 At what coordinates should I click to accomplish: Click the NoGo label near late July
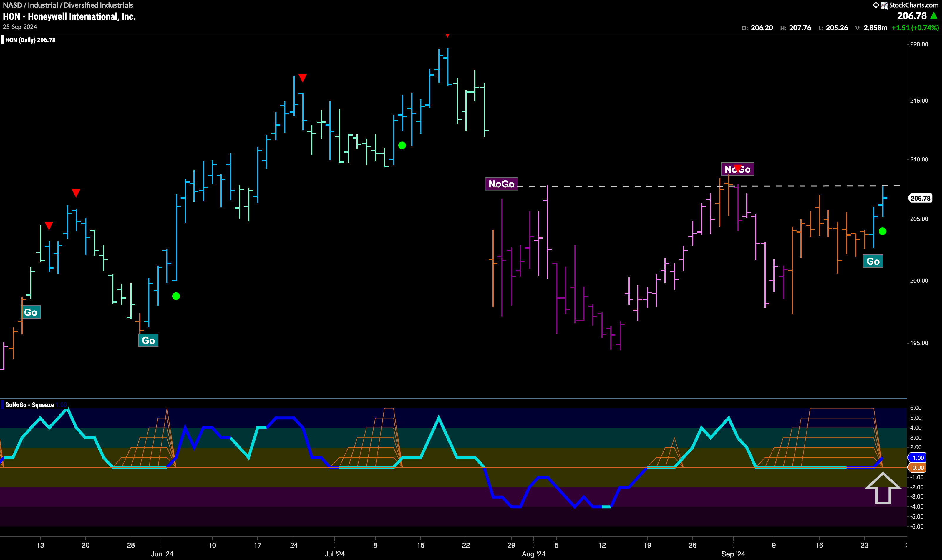(501, 184)
